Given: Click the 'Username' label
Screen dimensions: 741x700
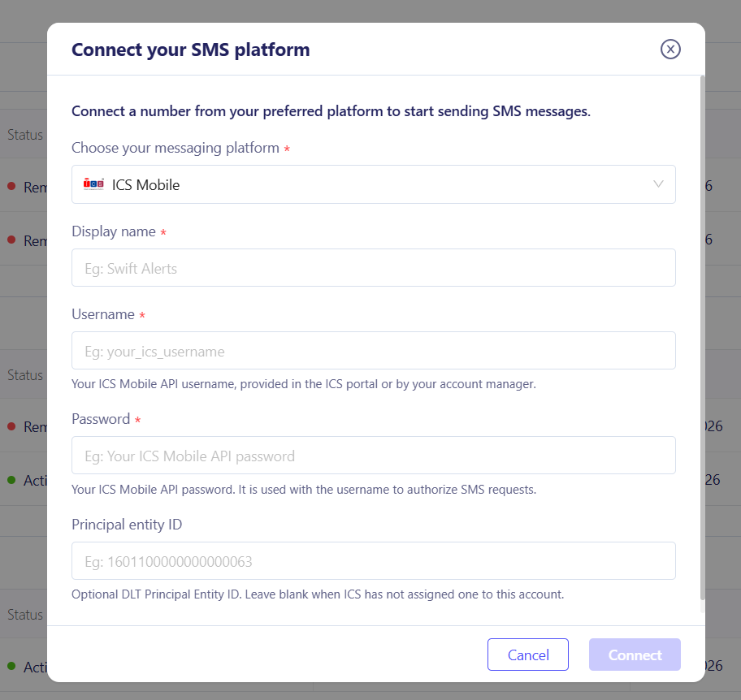Looking at the screenshot, I should (x=103, y=314).
